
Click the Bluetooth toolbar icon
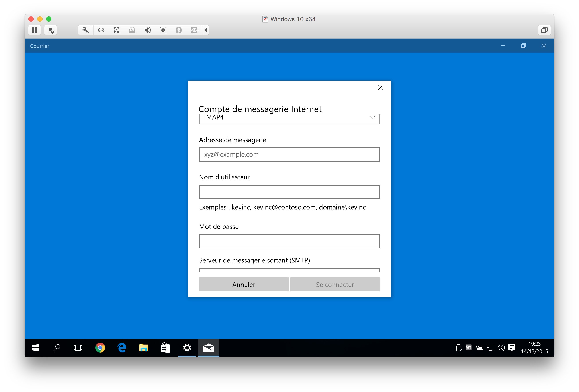point(179,30)
